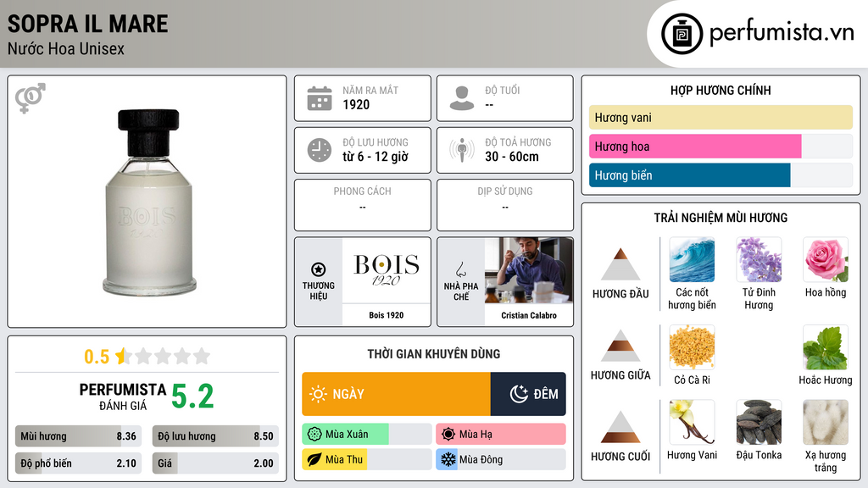Click the Mùi hương 8.36 score bar
868x488 pixels.
coord(79,436)
